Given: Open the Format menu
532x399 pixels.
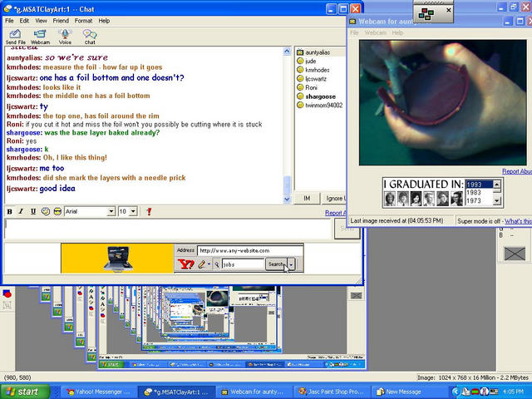Looking at the screenshot, I should (x=83, y=21).
